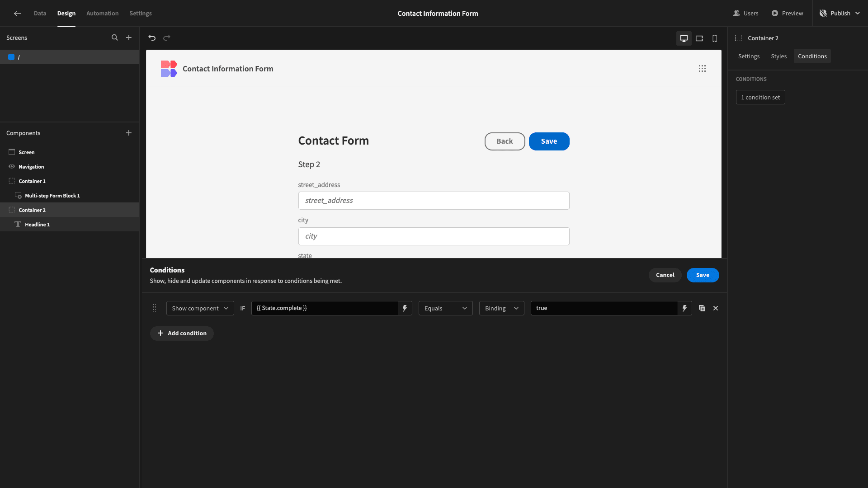
Task: Click the Back button in form
Action: [505, 141]
